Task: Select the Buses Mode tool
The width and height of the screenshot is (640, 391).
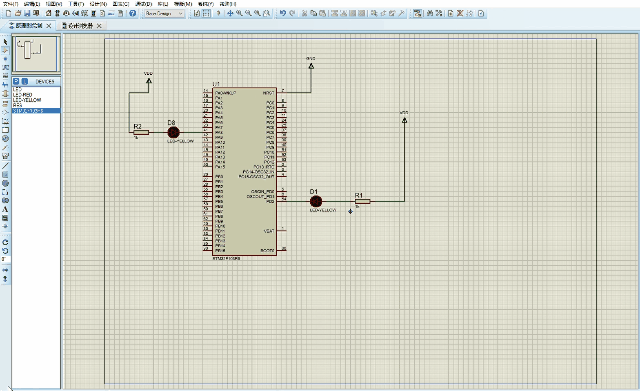Action: point(5,84)
